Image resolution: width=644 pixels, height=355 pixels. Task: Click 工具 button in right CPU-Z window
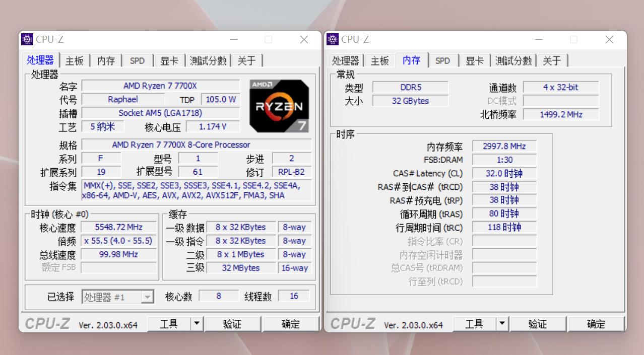474,324
